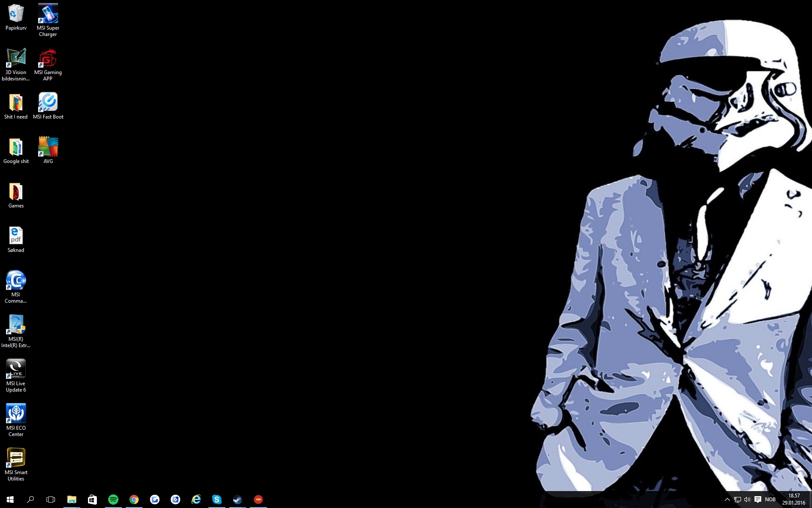The image size is (812, 508).
Task: Open blue arrow app icon beside Chrome
Action: [154, 500]
